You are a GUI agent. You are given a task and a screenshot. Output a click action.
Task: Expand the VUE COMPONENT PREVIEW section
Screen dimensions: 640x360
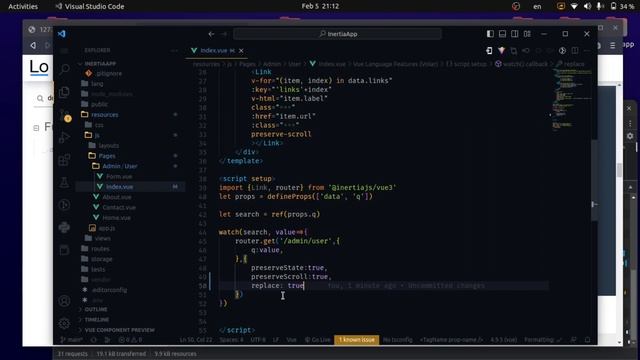(x=119, y=330)
